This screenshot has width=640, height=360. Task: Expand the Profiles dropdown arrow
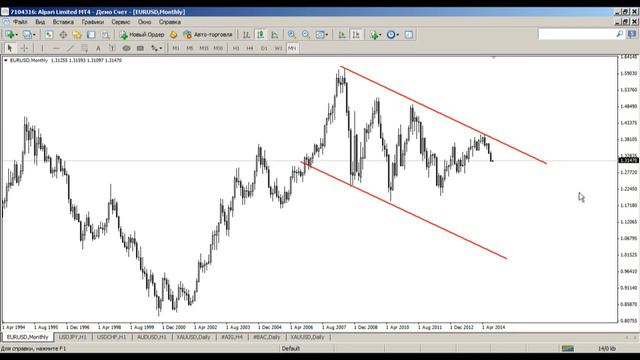coord(34,35)
